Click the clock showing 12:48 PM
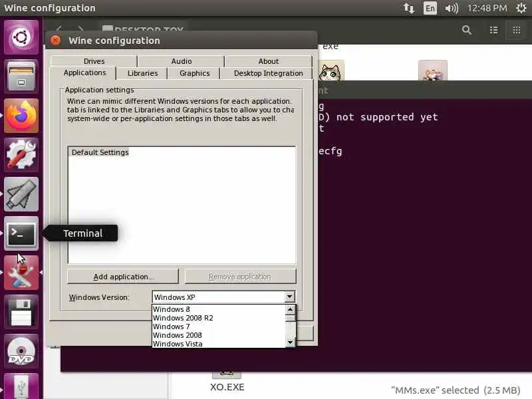The height and width of the screenshot is (399, 532). (487, 8)
